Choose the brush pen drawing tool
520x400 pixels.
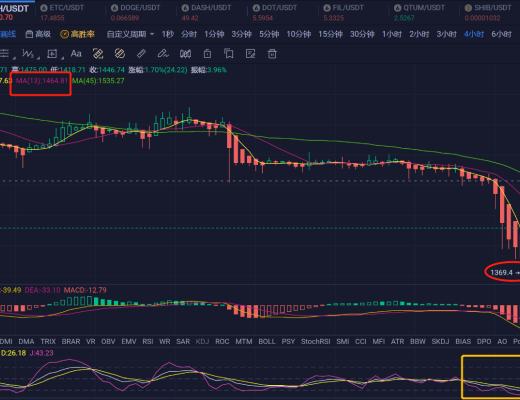163,54
